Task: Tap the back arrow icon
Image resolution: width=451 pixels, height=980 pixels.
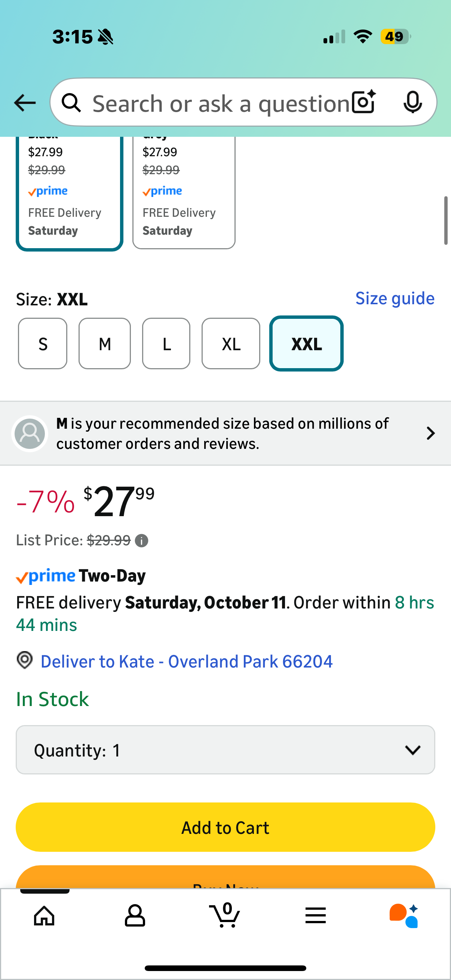Action: pos(25,103)
